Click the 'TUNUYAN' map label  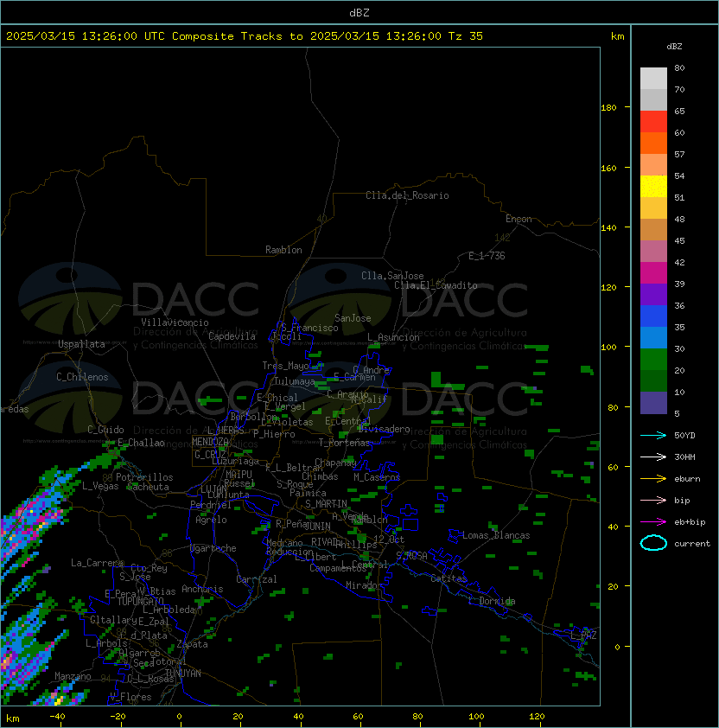coord(183,674)
